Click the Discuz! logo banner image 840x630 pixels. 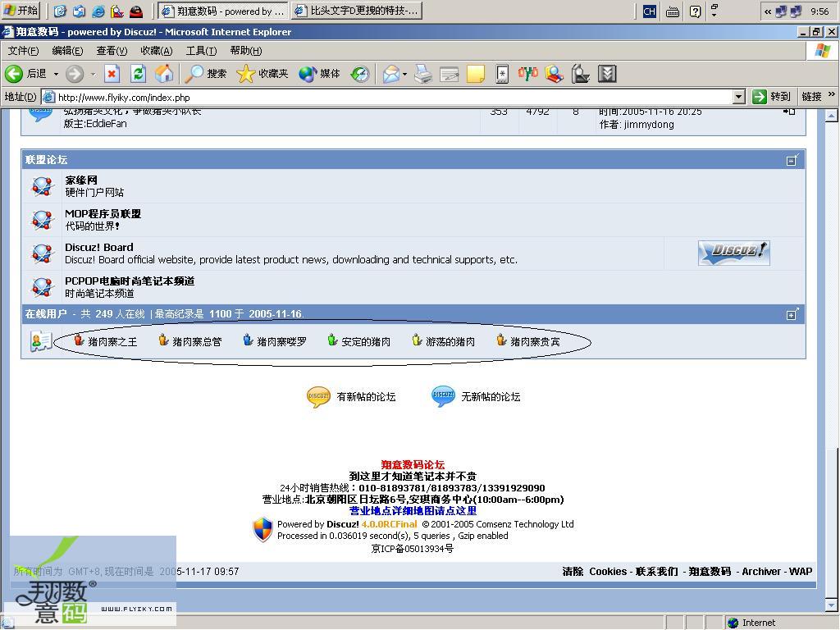[734, 253]
